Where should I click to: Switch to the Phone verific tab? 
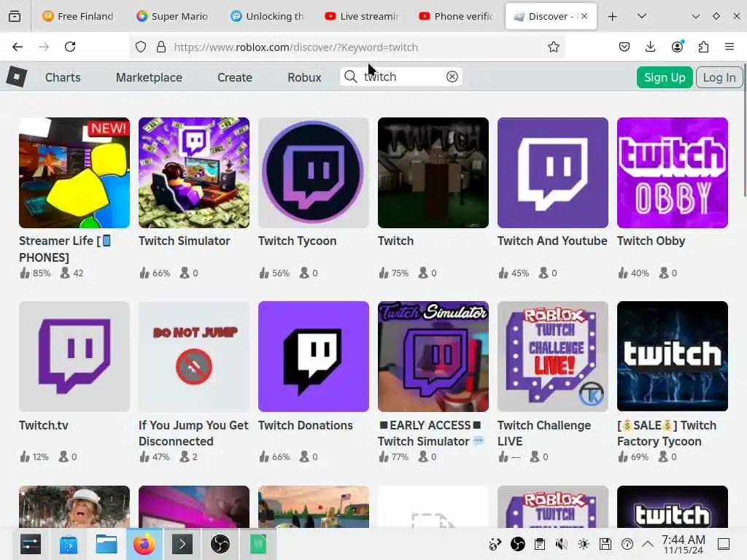[x=455, y=16]
